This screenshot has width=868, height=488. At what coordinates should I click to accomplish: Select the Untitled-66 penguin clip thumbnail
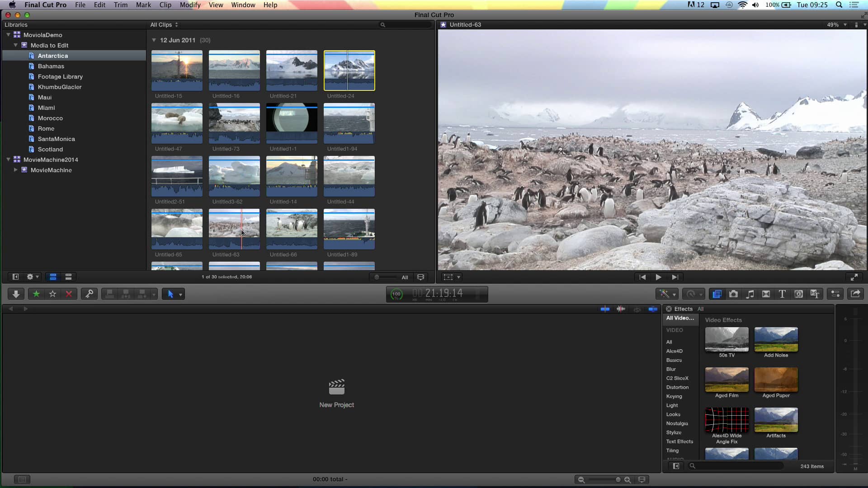(292, 228)
